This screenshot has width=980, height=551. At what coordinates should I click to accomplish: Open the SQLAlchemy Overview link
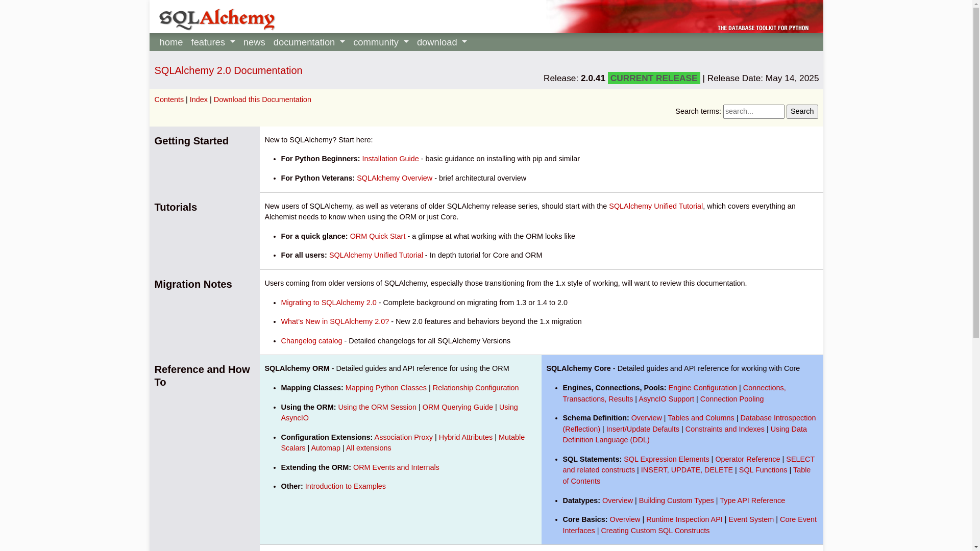(x=395, y=178)
